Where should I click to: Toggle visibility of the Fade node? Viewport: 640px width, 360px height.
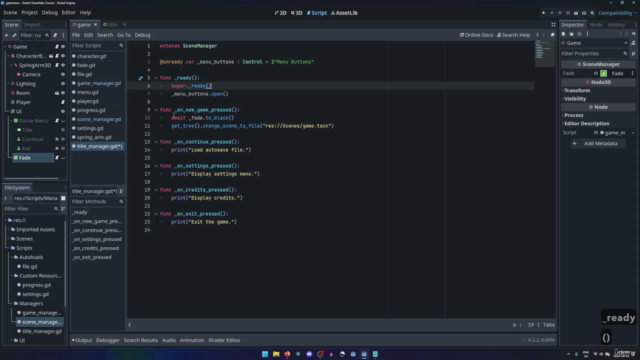(63, 158)
